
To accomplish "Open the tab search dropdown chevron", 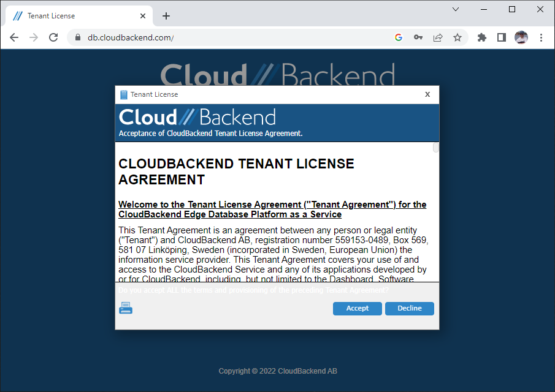I will tap(456, 9).
